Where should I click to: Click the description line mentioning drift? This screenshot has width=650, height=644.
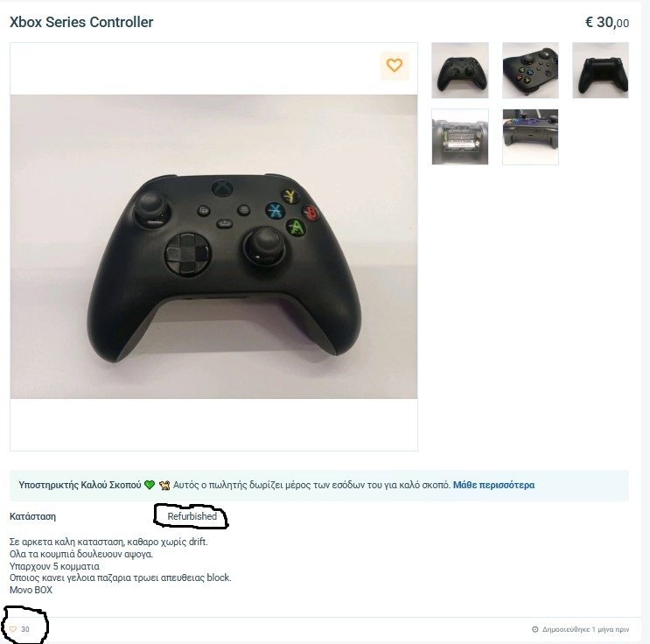108,542
